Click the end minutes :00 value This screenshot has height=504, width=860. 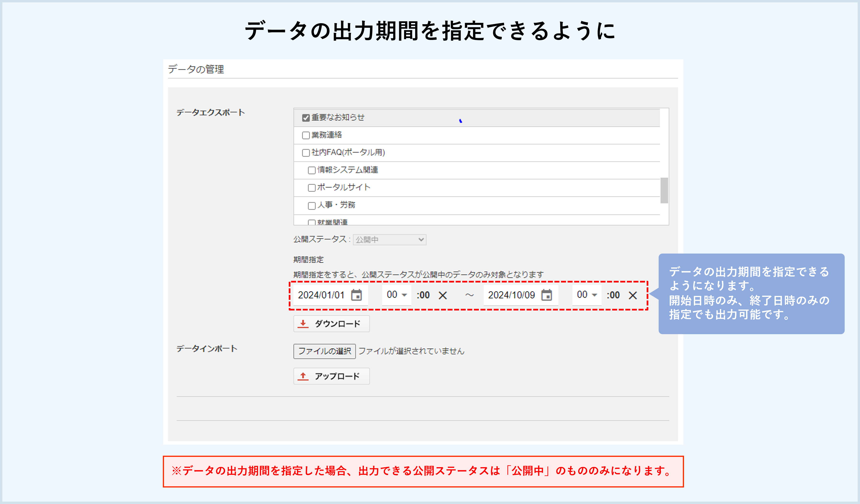(x=613, y=295)
